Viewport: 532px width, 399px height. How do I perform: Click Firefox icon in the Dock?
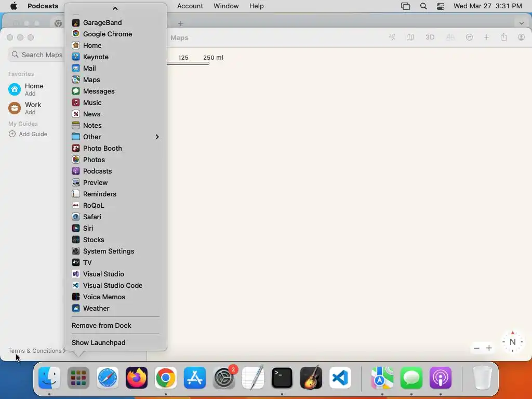click(x=137, y=378)
